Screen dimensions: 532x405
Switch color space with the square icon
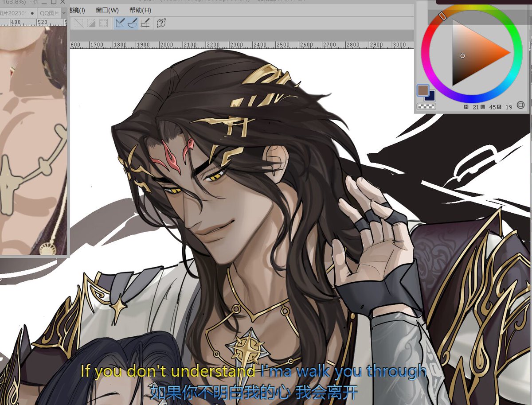click(x=520, y=105)
